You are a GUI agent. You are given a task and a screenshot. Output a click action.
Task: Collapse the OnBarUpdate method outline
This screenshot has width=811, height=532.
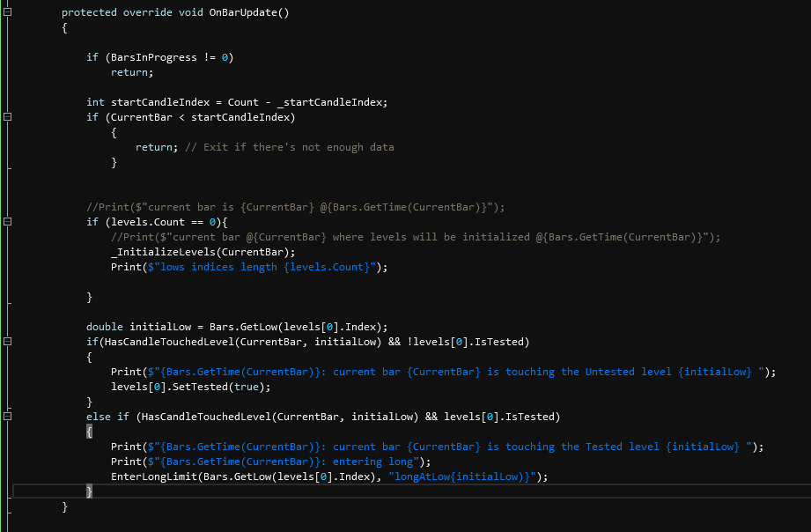click(x=8, y=12)
